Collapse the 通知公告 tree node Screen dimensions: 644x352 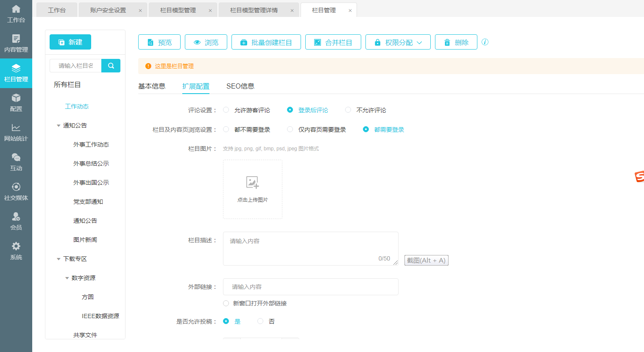(x=59, y=125)
